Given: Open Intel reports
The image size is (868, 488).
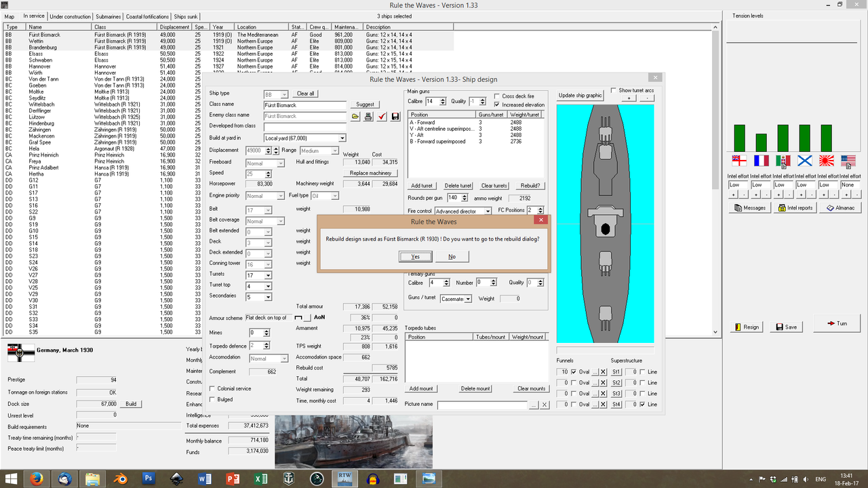Looking at the screenshot, I should (x=795, y=208).
